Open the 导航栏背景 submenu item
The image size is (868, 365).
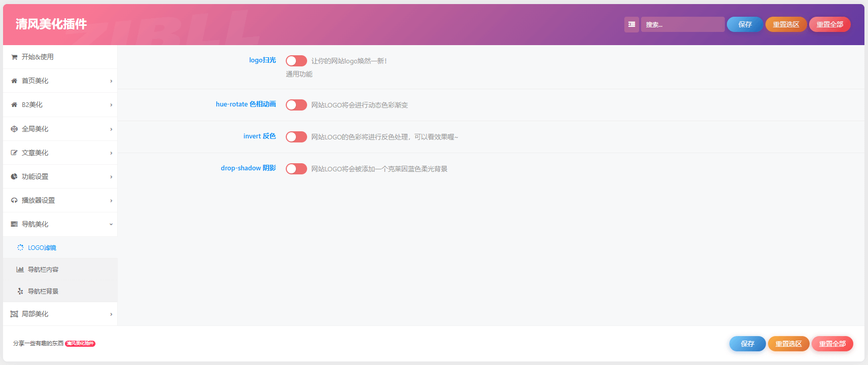tap(60, 291)
